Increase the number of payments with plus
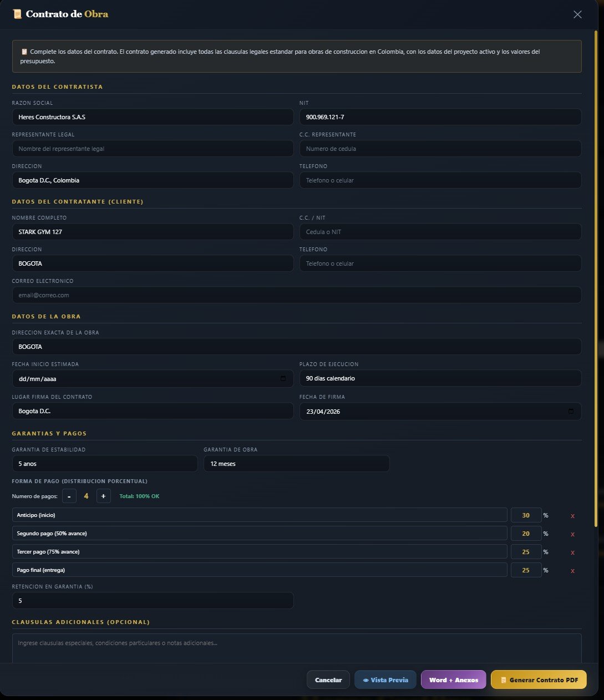The width and height of the screenshot is (604, 700). [104, 496]
